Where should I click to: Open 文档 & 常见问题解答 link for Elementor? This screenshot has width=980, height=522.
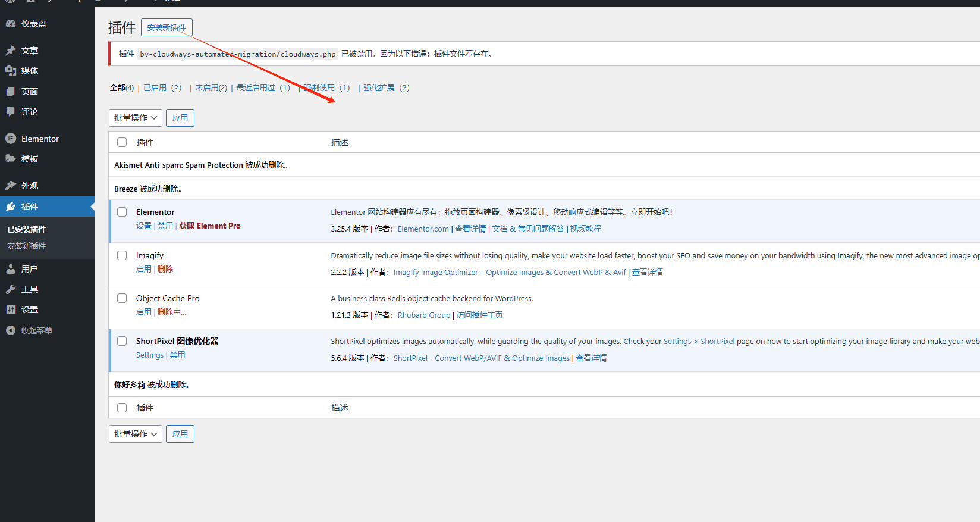(528, 229)
